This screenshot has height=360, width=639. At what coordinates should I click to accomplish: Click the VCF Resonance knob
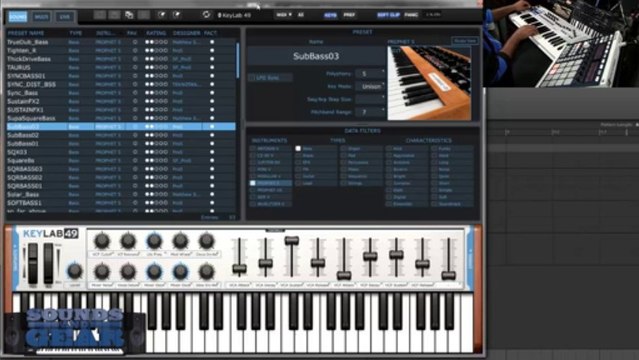pos(128,241)
